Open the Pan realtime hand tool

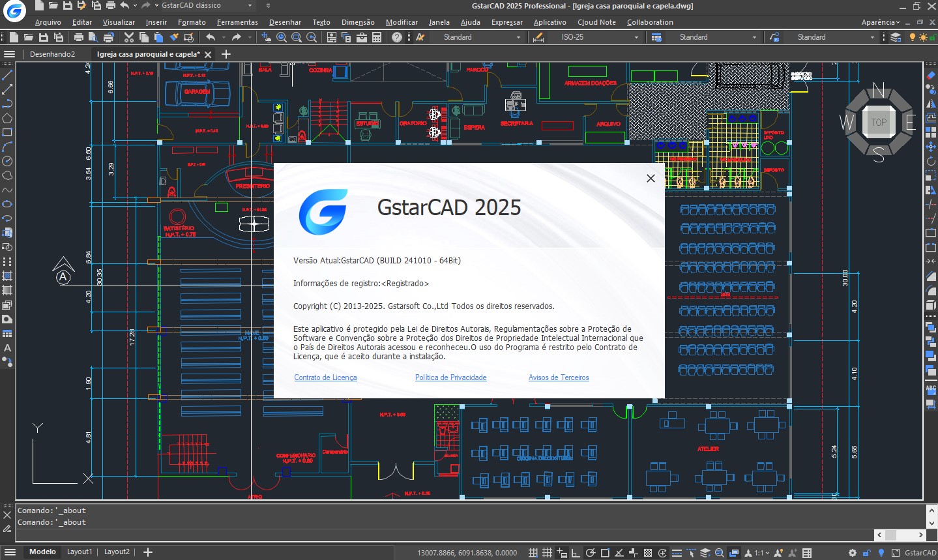pos(267,37)
